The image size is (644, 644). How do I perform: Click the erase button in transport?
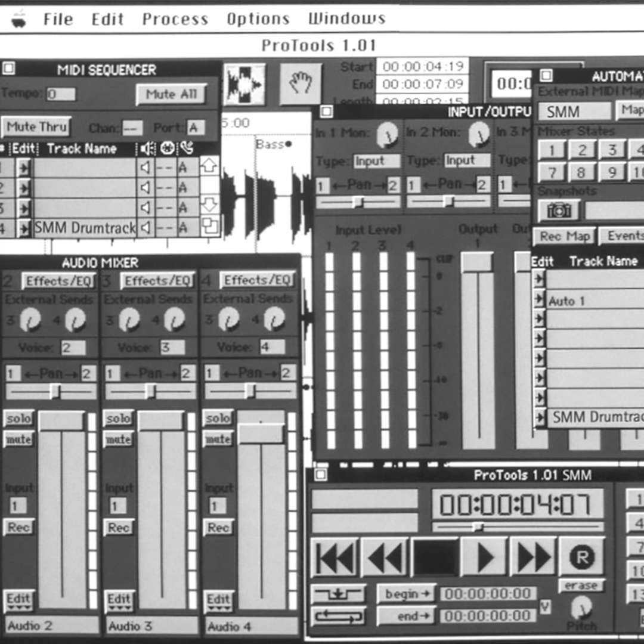[x=581, y=586]
